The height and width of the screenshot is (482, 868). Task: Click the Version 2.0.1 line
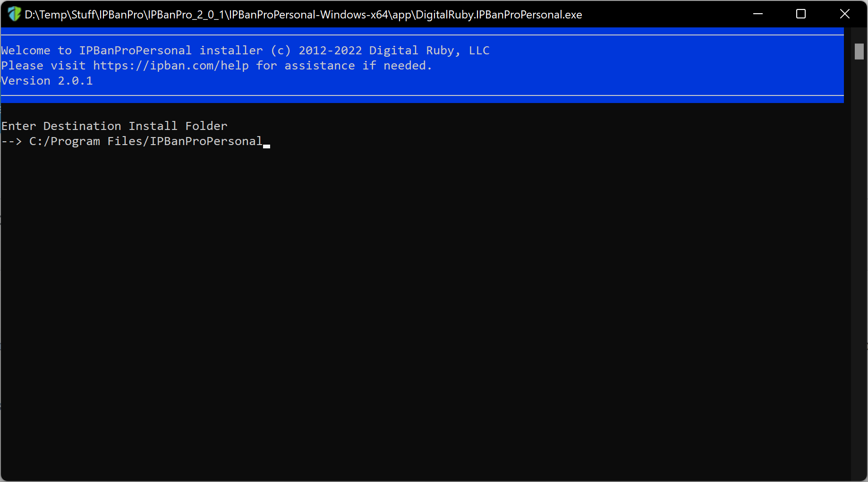[x=47, y=81]
